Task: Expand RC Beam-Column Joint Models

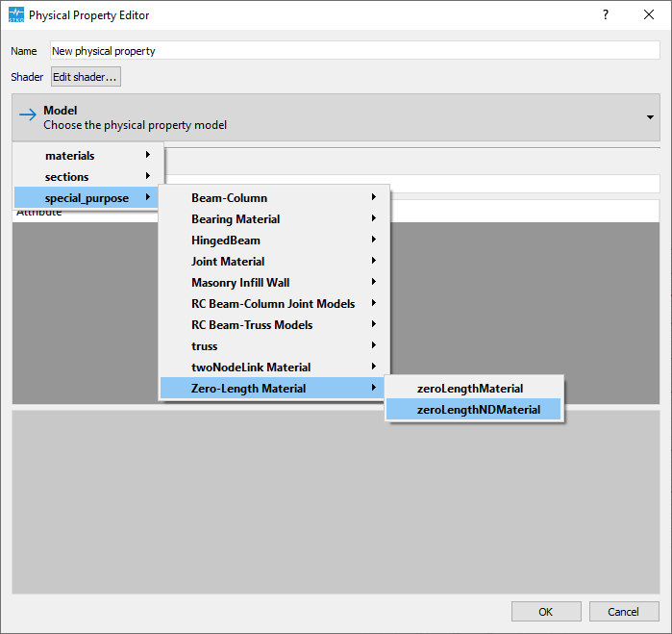Action: [274, 303]
